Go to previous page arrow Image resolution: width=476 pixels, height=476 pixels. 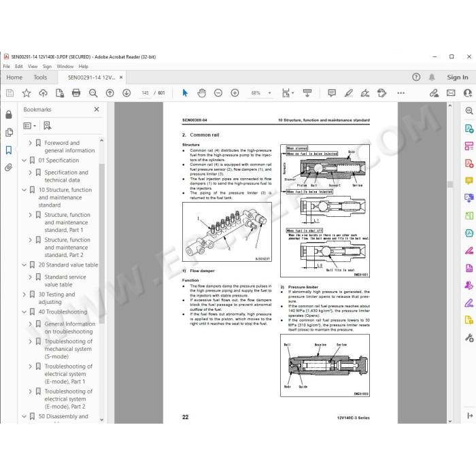[109, 93]
